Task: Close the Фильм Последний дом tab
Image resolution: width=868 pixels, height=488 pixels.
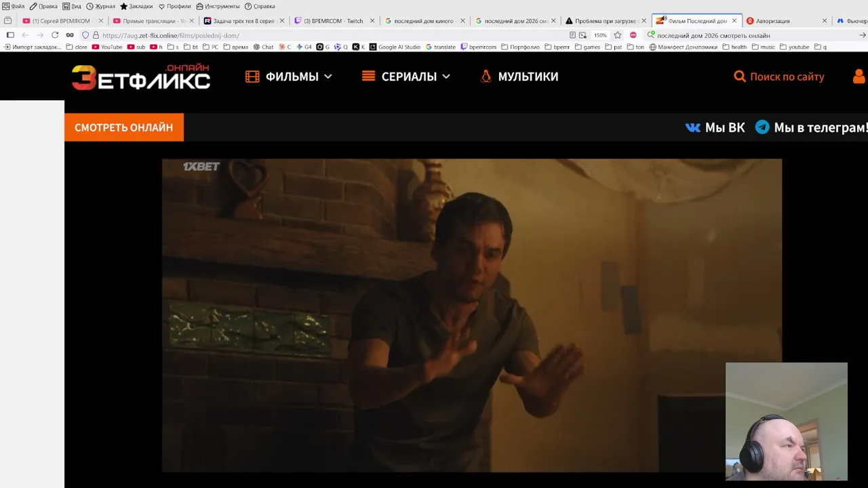Action: (734, 21)
